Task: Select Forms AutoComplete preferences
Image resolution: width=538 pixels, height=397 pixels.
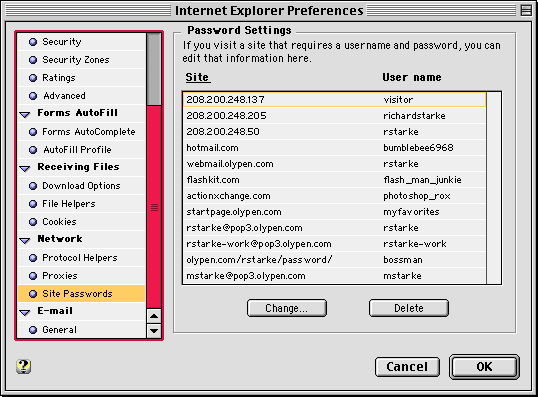Action: (82, 132)
